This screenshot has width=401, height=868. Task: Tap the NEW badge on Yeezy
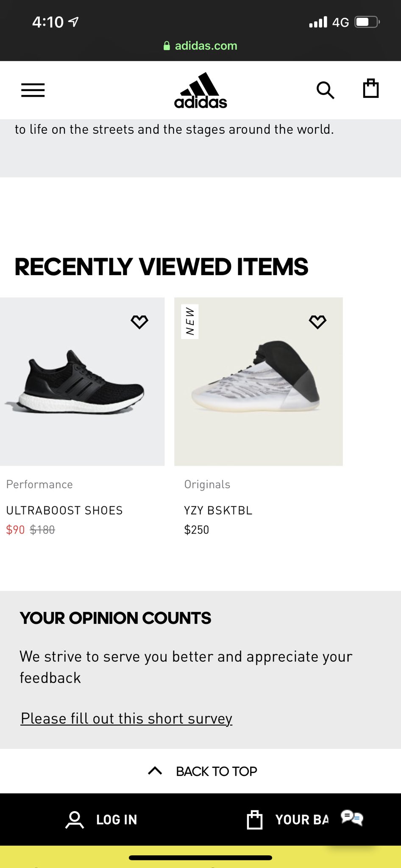(190, 321)
